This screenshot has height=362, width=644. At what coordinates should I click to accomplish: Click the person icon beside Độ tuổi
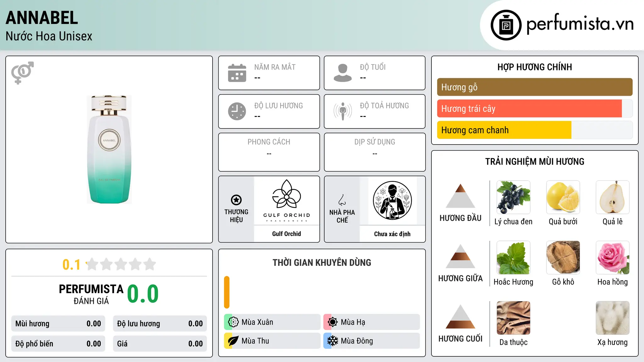[x=342, y=73]
